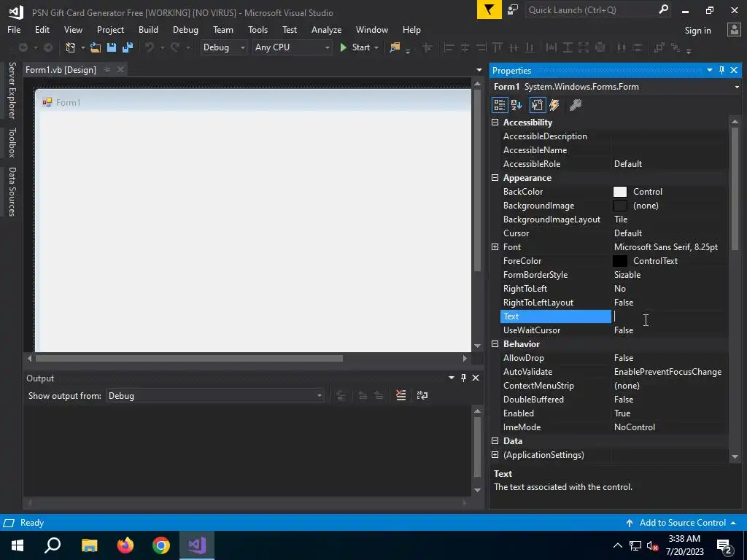The height and width of the screenshot is (560, 747).
Task: Open Properties panel window position dropdown
Action: coord(709,71)
